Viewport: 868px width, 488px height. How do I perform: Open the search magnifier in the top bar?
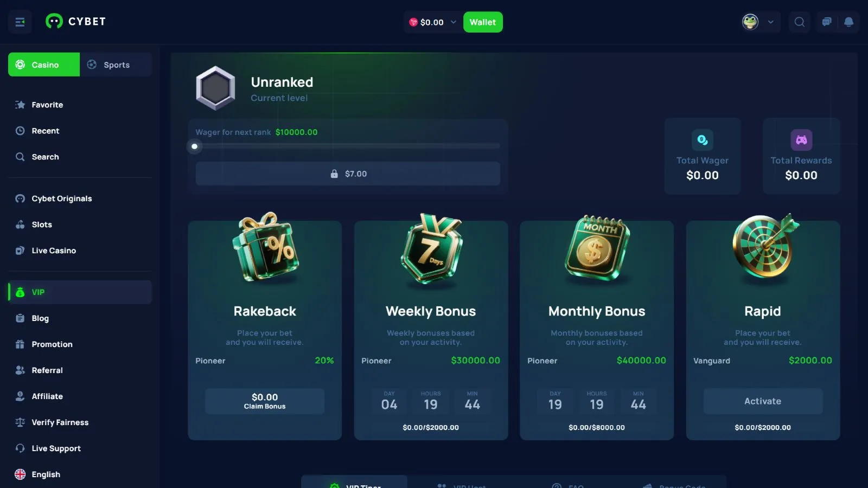click(799, 22)
